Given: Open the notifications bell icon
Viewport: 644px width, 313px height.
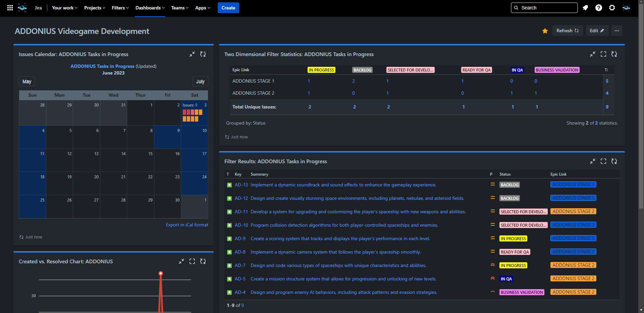Looking at the screenshot, I should click(x=585, y=8).
